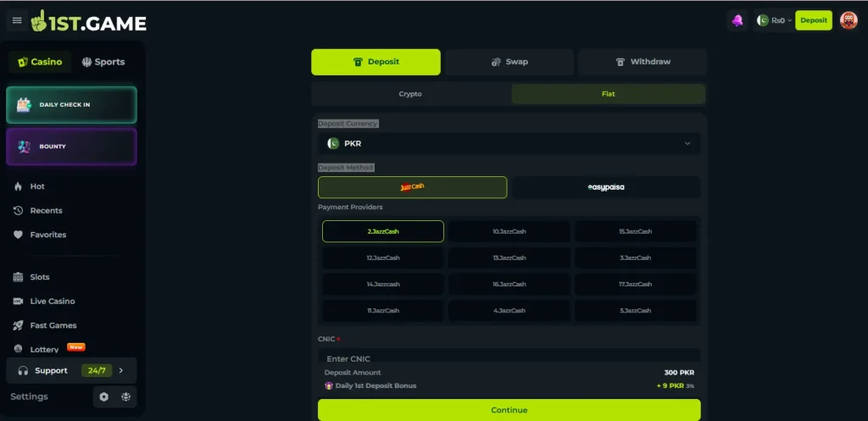Click the Pakistan flag in header balance
Image resolution: width=868 pixels, height=421 pixels.
tap(763, 20)
